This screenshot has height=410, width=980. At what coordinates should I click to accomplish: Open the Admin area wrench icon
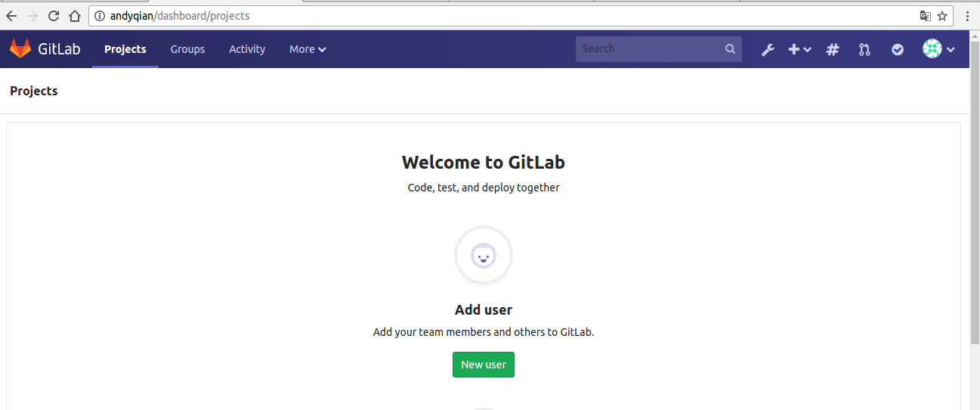tap(768, 49)
